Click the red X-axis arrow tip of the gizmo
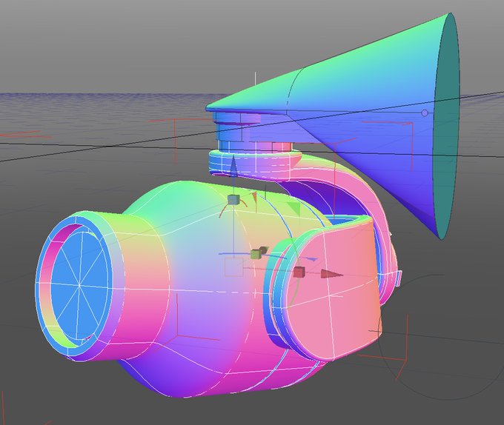The image size is (504, 425). 332,274
